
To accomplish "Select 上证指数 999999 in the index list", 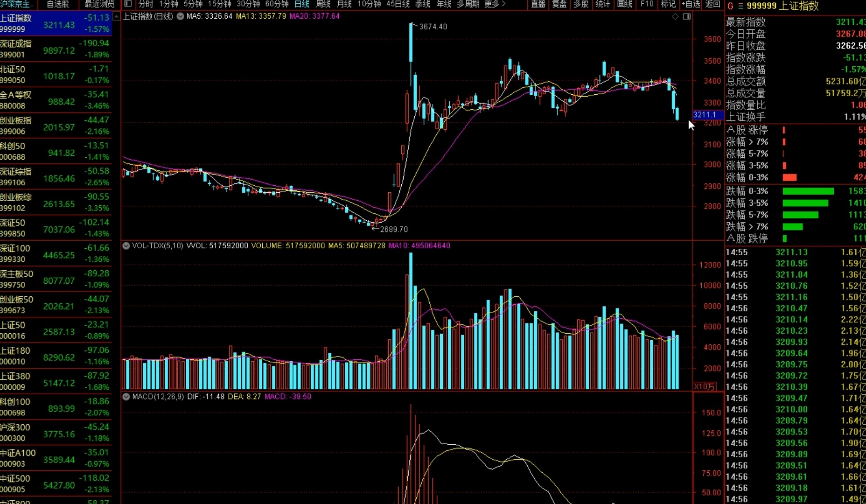I will [x=56, y=23].
